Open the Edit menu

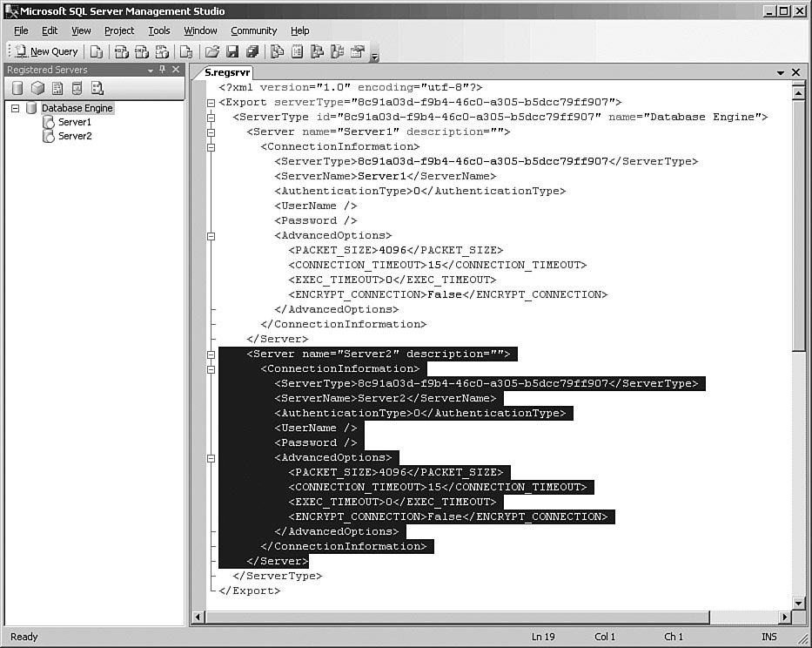click(x=50, y=30)
